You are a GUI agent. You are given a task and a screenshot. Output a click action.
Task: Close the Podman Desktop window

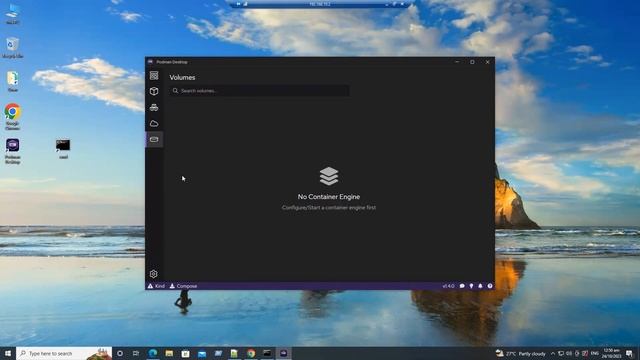487,62
